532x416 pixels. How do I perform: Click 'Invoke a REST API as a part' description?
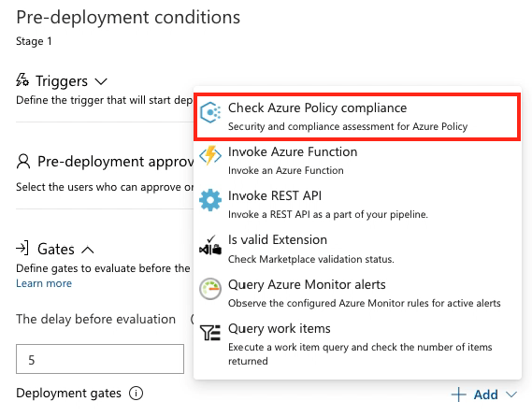tap(328, 214)
